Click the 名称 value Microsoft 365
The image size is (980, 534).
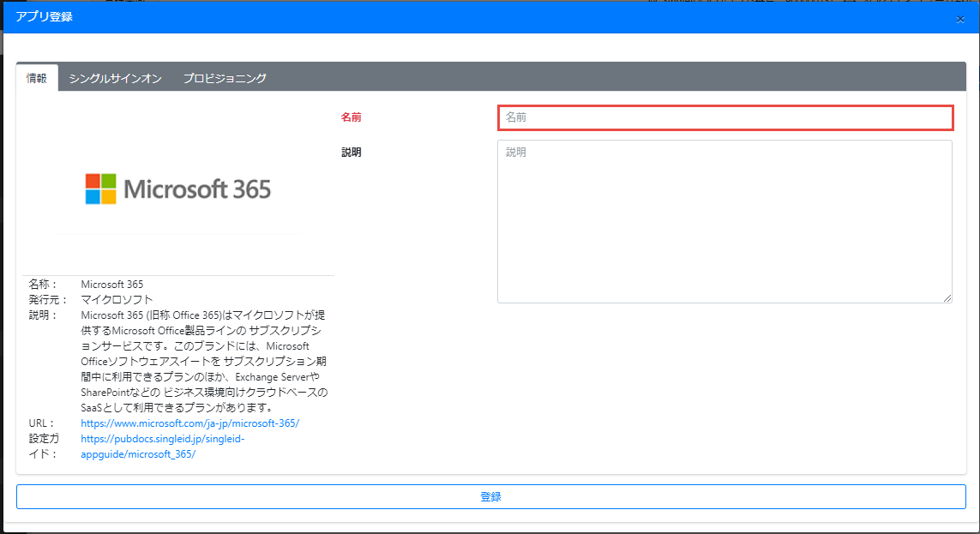click(112, 285)
